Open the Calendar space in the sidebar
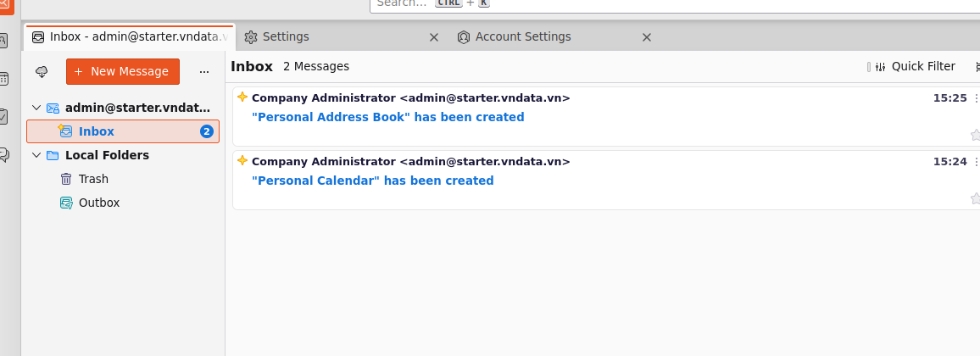The image size is (980, 356). coord(4,79)
